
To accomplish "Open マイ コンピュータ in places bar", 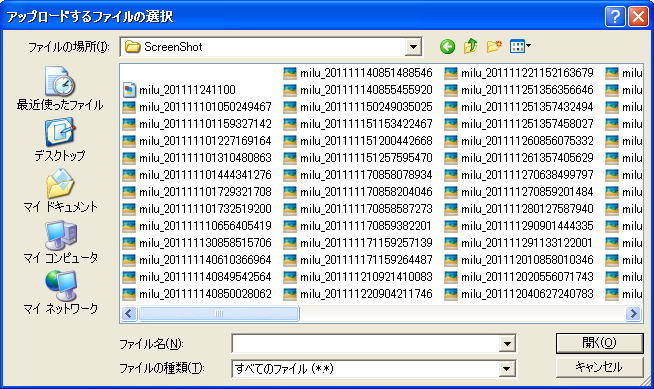I will coord(60,242).
